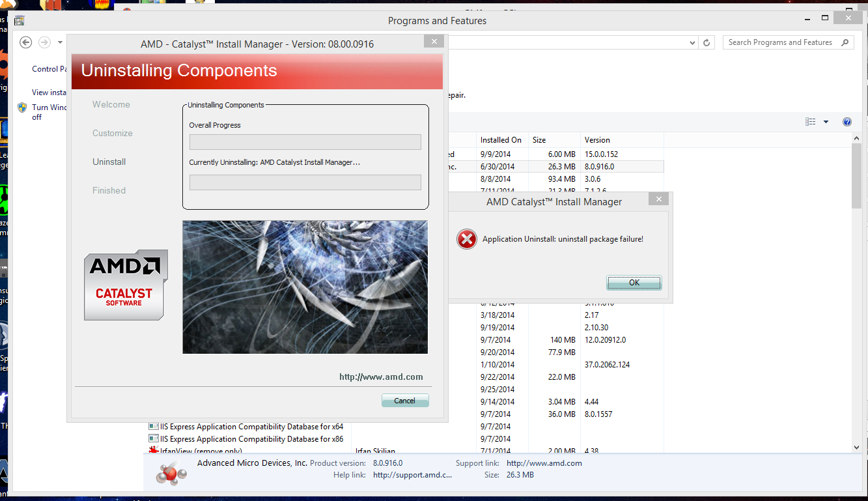Screen dimensions: 868x501
Task: Select the Welcome step in the installer sidebar
Action: (111, 104)
